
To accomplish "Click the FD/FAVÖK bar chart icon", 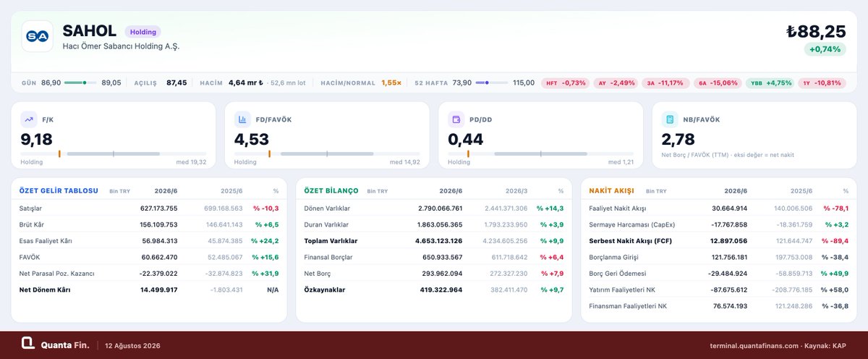I will pyautogui.click(x=242, y=119).
